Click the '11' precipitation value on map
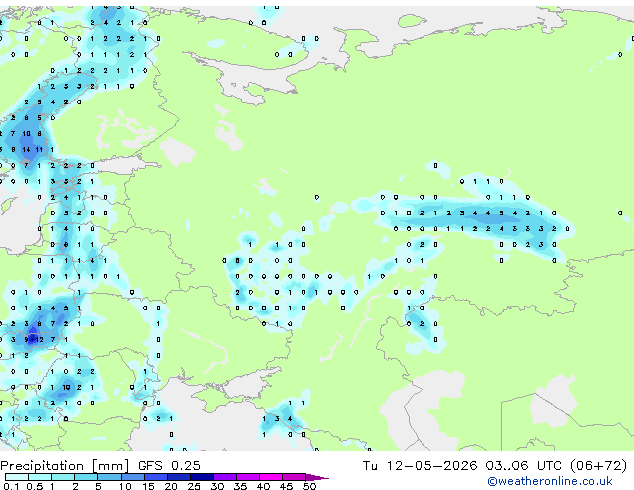 click(x=39, y=150)
